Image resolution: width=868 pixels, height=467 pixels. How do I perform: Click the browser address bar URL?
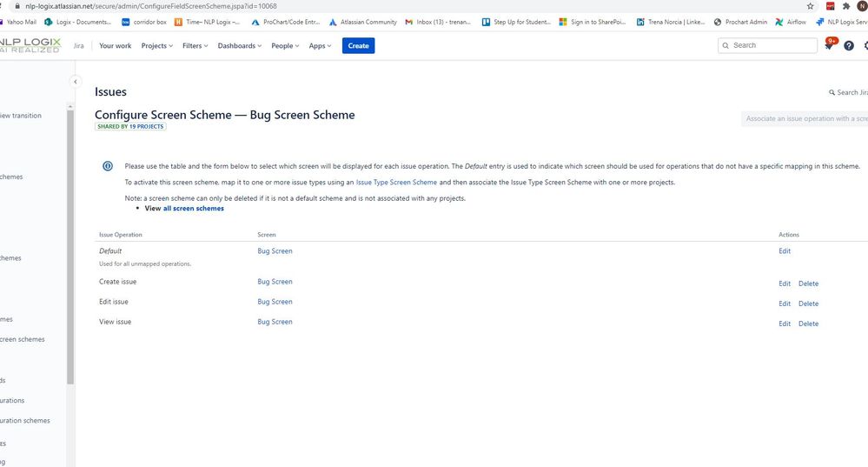click(x=150, y=6)
